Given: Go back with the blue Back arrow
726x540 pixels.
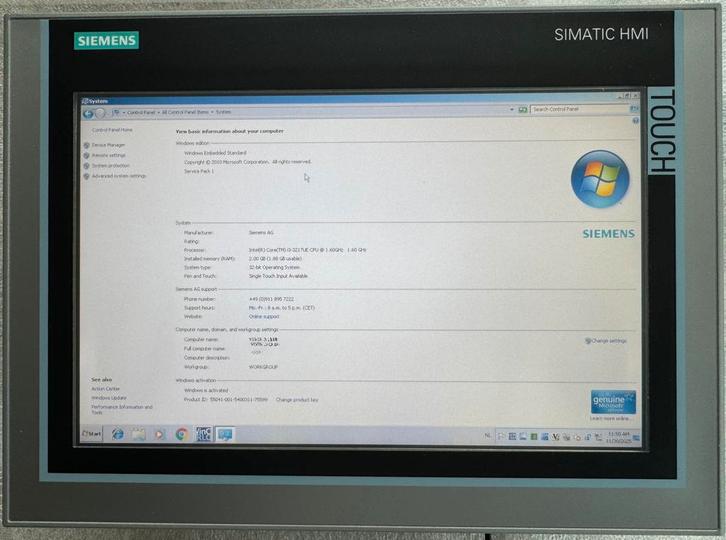Looking at the screenshot, I should click(88, 113).
